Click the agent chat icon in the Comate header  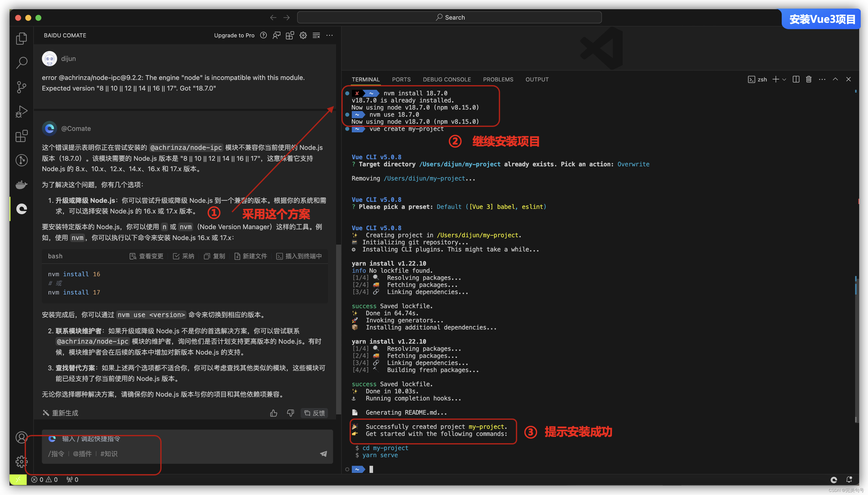pyautogui.click(x=277, y=35)
